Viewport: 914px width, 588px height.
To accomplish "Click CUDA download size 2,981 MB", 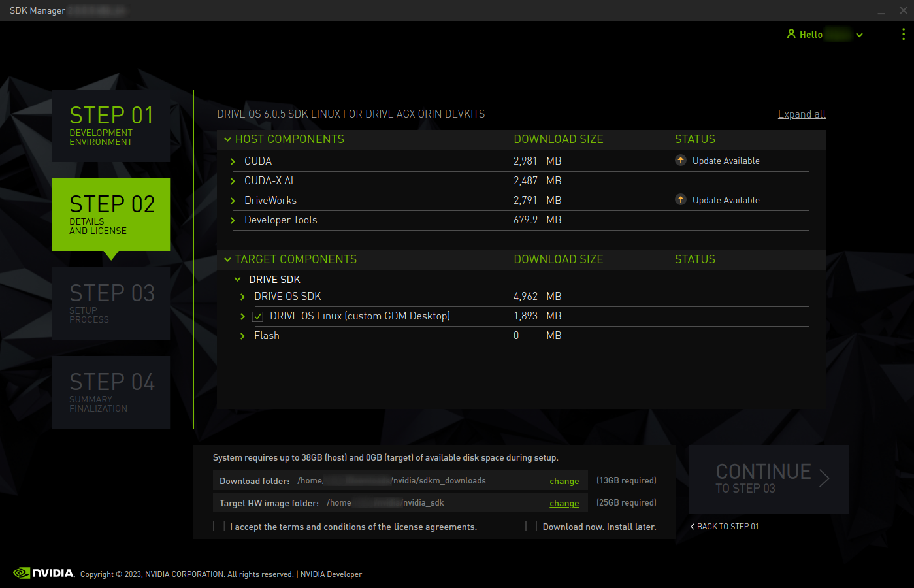I will pyautogui.click(x=537, y=161).
